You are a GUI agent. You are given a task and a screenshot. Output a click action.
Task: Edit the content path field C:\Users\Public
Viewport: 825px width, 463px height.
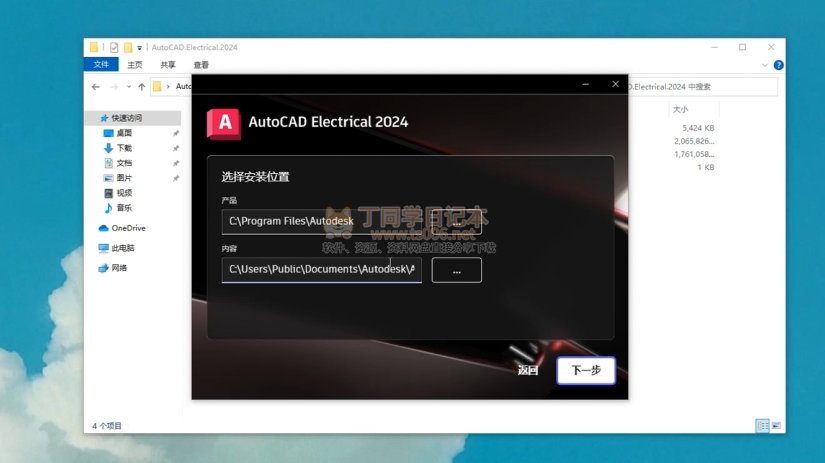(x=321, y=270)
